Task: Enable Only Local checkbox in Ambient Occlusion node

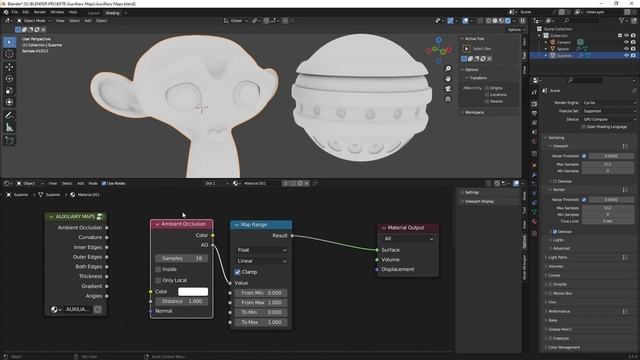Action: click(158, 280)
